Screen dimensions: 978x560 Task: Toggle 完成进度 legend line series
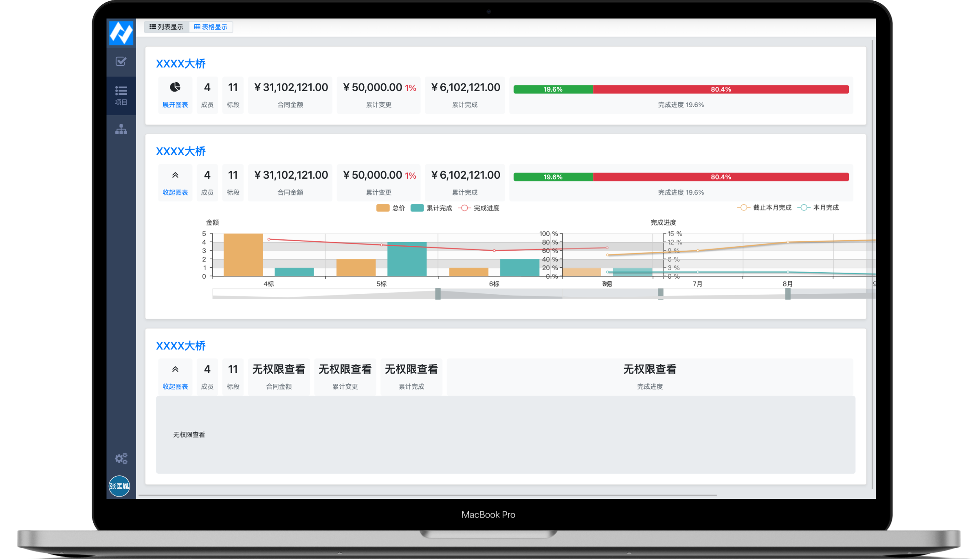[479, 208]
